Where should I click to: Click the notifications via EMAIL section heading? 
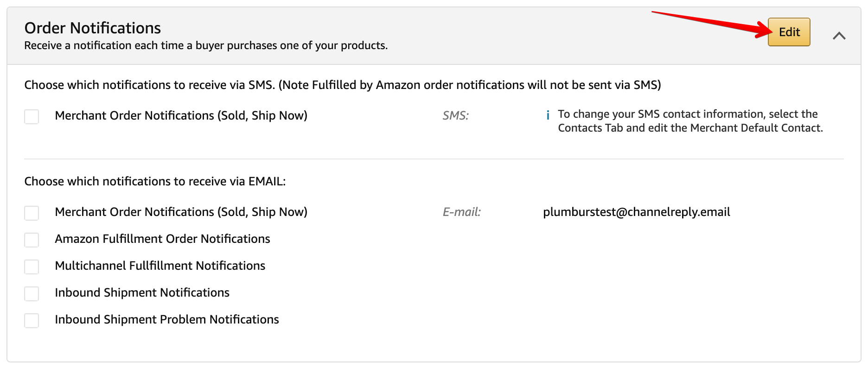click(x=155, y=181)
